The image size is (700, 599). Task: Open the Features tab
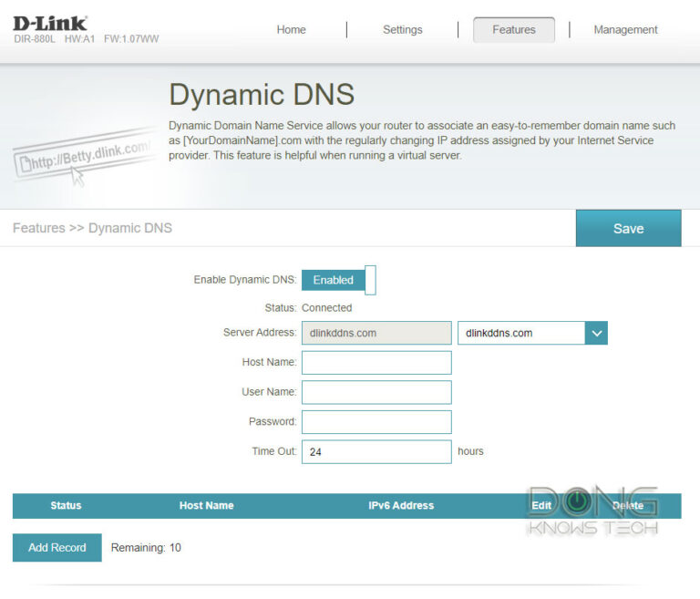click(x=514, y=30)
